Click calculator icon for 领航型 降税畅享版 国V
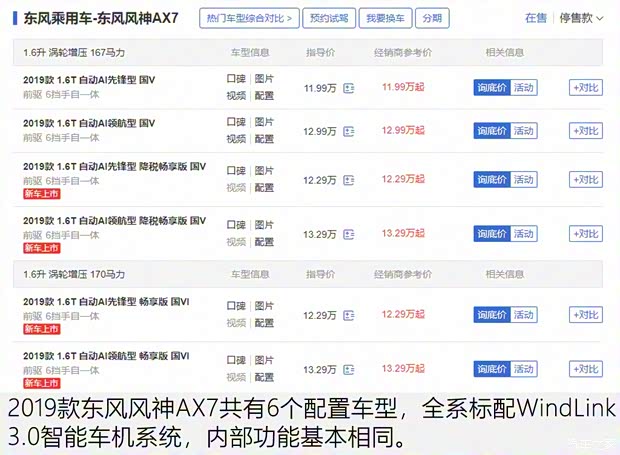 click(348, 234)
